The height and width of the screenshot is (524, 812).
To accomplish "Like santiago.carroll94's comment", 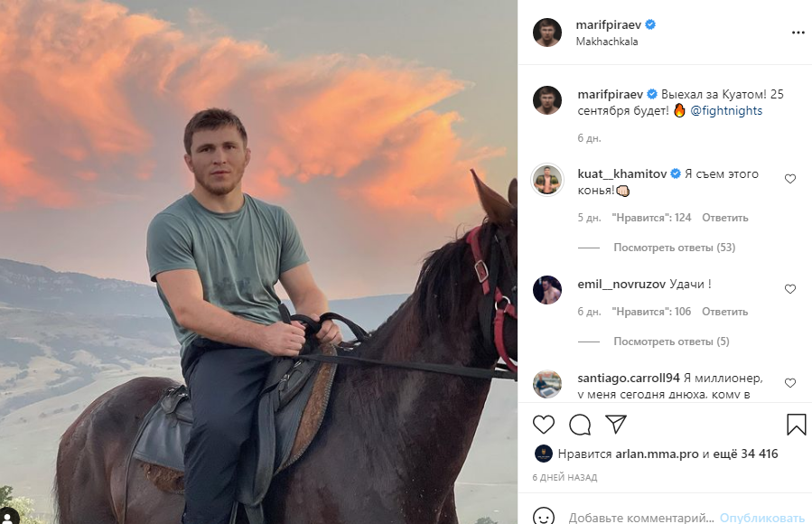I will 790,383.
